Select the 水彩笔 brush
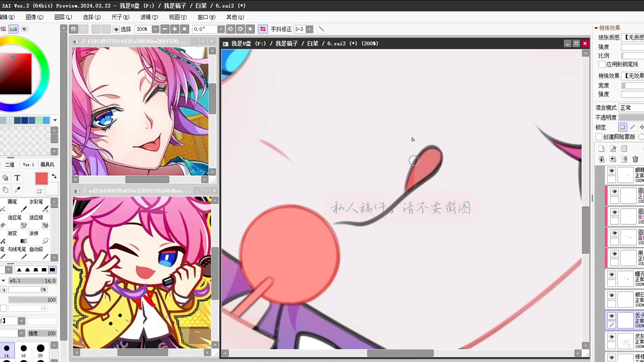 39,205
